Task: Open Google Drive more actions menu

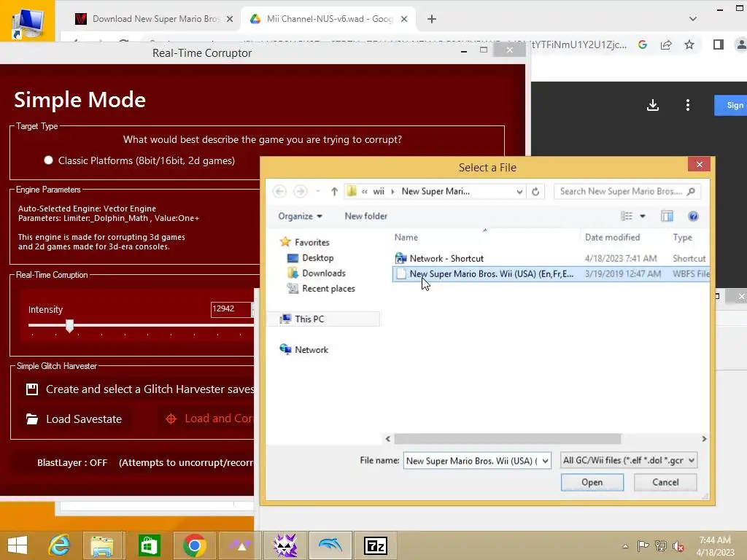Action: pos(687,105)
